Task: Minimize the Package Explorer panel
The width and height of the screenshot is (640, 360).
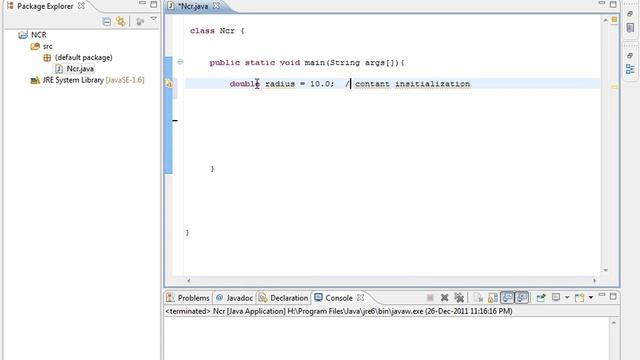Action: pyautogui.click(x=142, y=3)
